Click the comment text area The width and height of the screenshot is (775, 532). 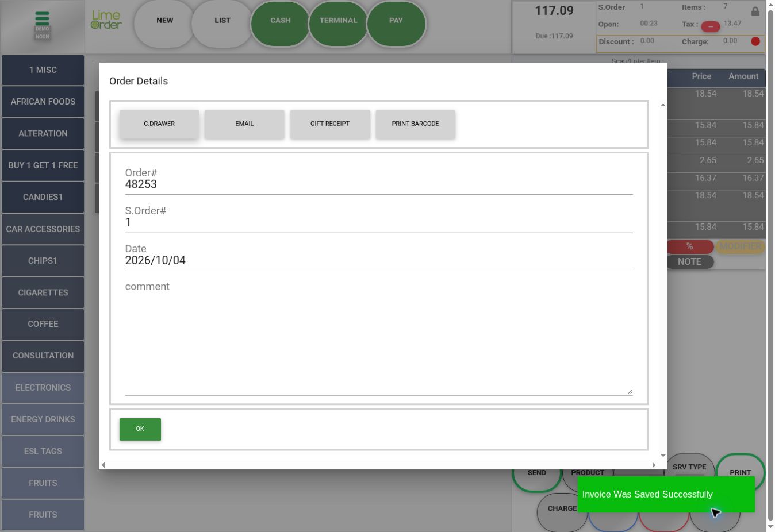pyautogui.click(x=379, y=344)
